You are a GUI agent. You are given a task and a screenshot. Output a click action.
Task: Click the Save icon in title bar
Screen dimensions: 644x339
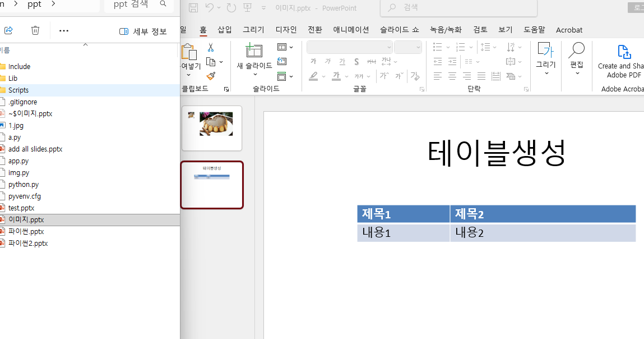point(193,8)
